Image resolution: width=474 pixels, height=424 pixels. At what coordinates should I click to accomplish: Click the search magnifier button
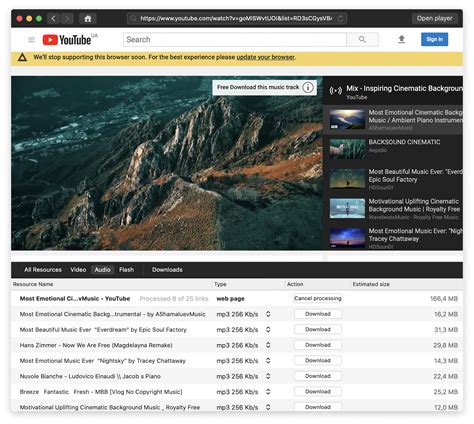pos(362,40)
